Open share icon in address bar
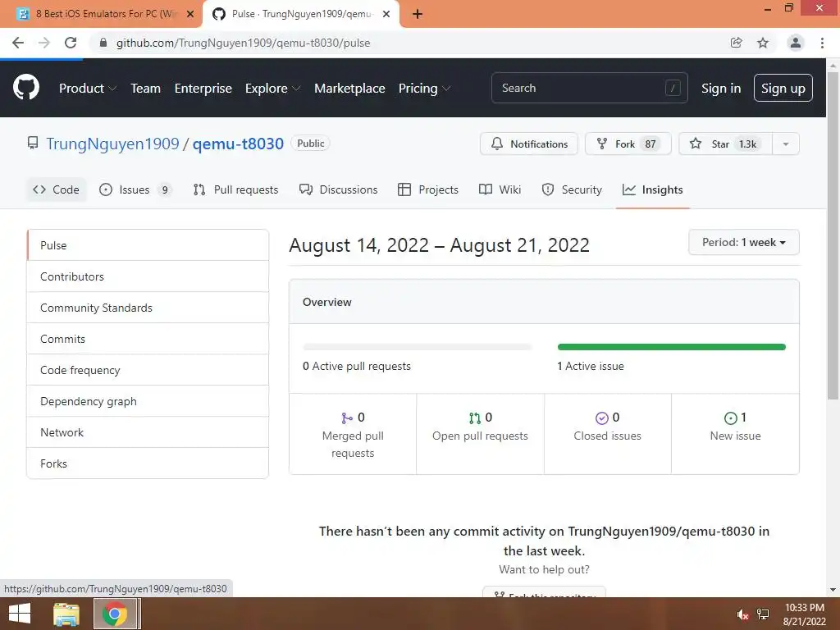The width and height of the screenshot is (840, 630). click(736, 43)
